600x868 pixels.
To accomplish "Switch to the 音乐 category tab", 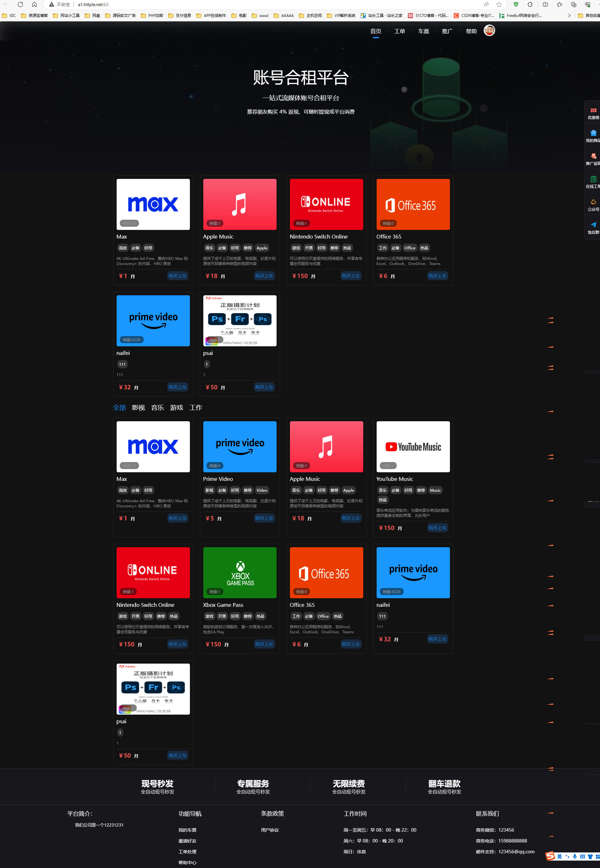I will point(157,408).
